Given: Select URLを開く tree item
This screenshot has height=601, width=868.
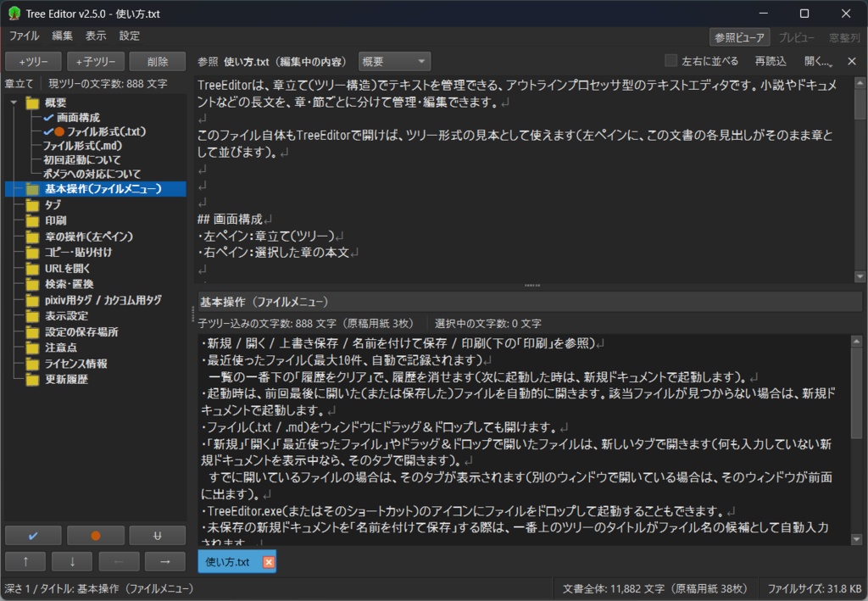Looking at the screenshot, I should pos(67,269).
